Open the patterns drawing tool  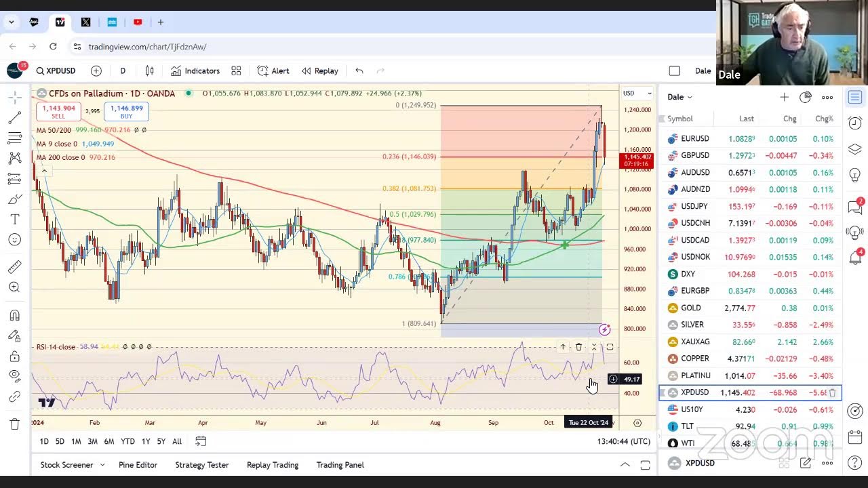(14, 158)
